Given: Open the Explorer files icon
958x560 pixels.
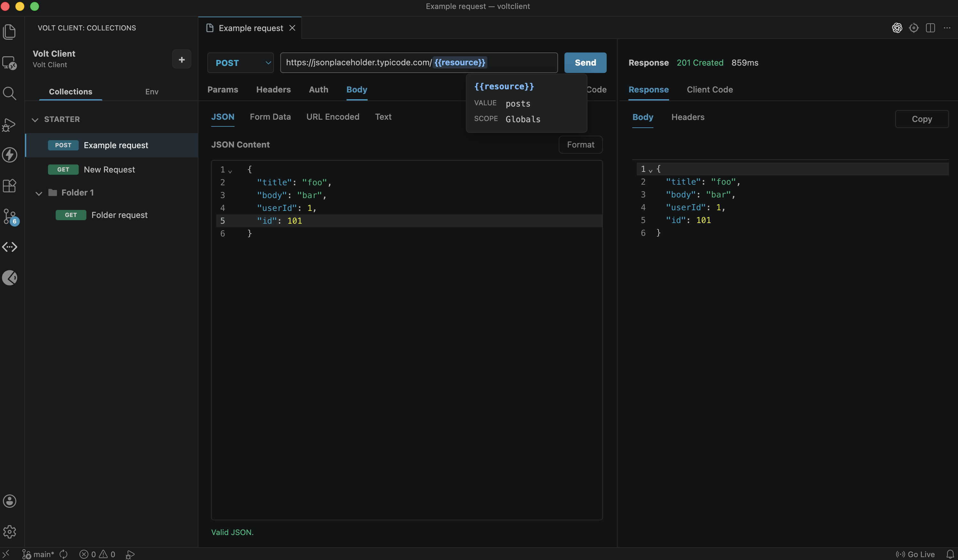Looking at the screenshot, I should [x=10, y=32].
